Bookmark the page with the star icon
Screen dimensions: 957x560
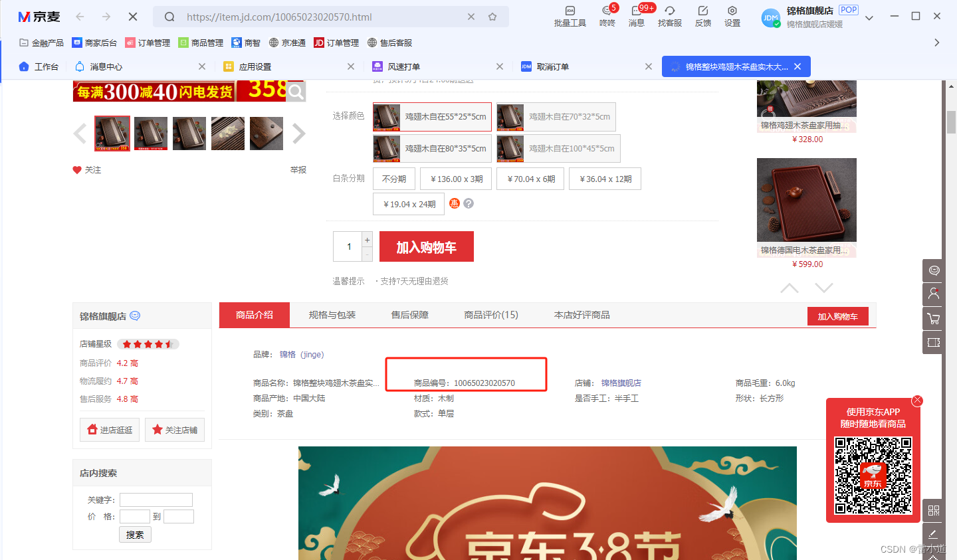[x=492, y=17]
